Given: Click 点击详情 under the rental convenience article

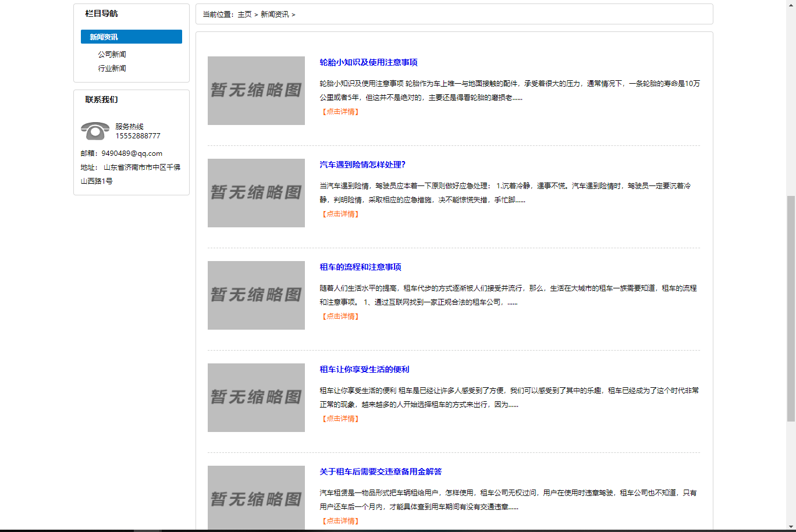Looking at the screenshot, I should [x=340, y=419].
